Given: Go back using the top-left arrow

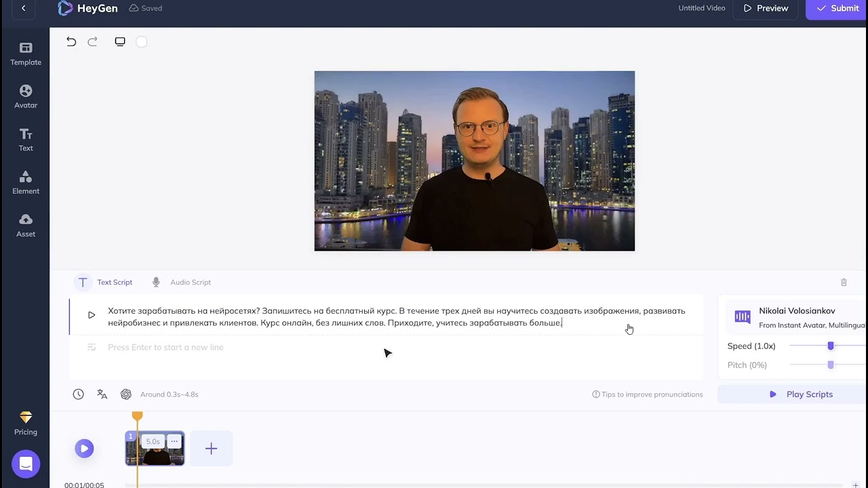Looking at the screenshot, I should coord(23,8).
